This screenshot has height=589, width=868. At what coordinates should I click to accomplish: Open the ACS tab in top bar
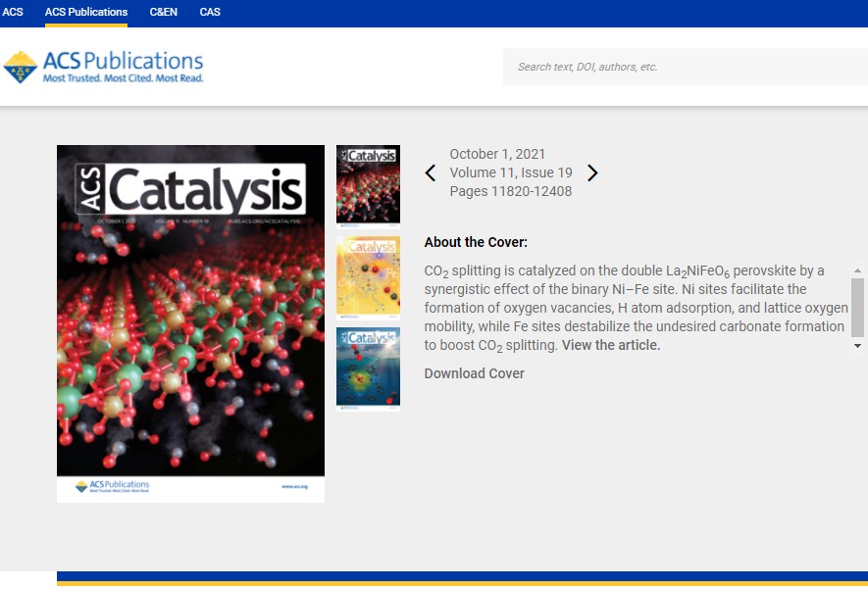(13, 12)
